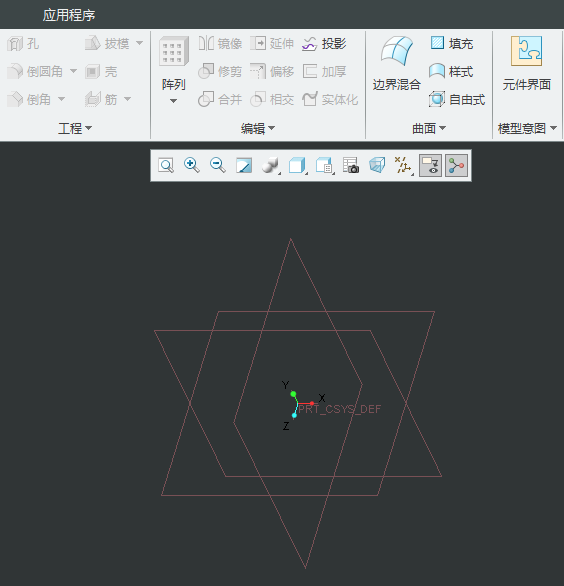Select the 倒圆角 (Round) tool
The width and height of the screenshot is (564, 586).
click(x=35, y=71)
